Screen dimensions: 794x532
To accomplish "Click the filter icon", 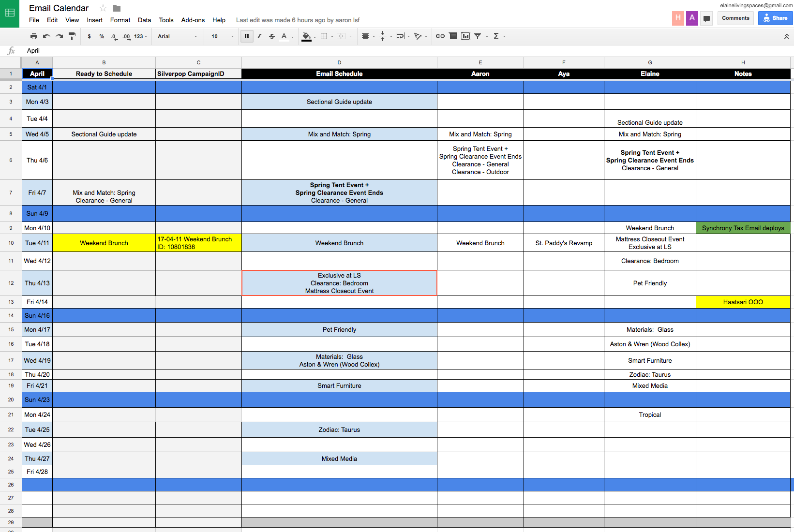I will [x=478, y=36].
